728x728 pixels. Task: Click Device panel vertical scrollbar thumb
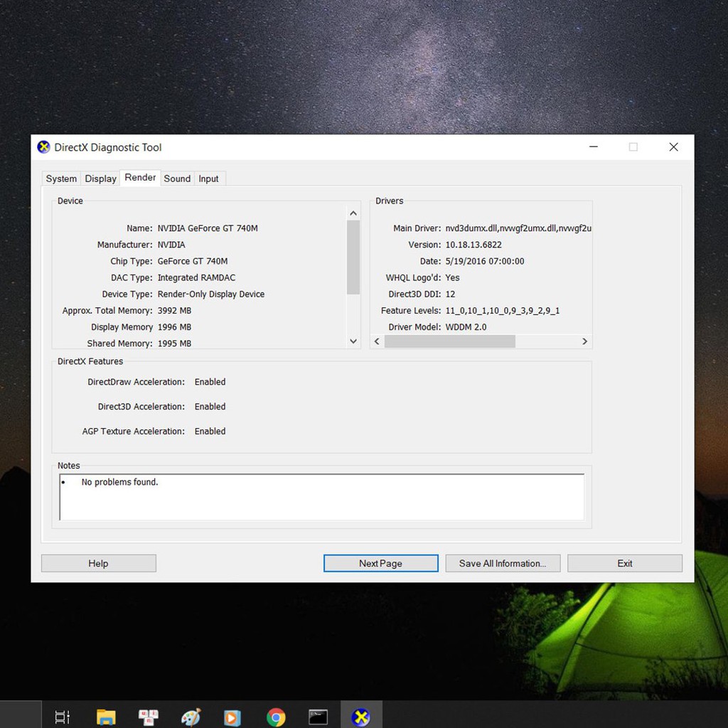pos(353,257)
